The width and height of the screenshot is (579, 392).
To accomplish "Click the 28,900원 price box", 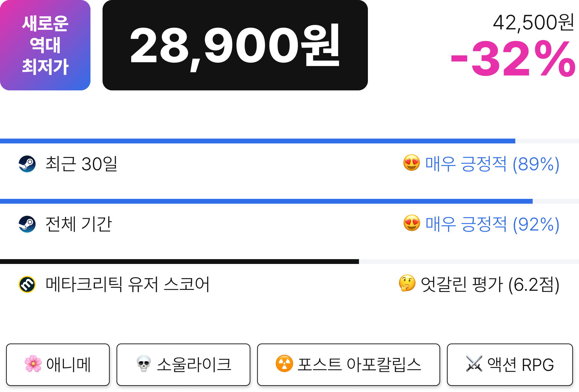I will (x=235, y=45).
